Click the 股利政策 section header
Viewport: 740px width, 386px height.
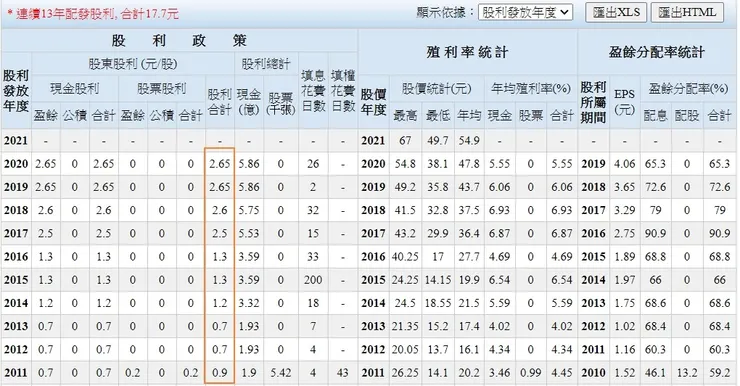tap(179, 41)
